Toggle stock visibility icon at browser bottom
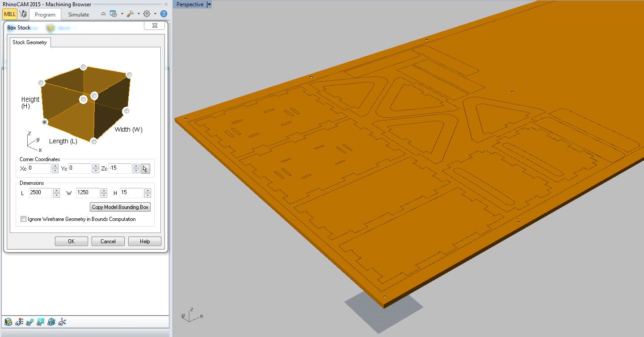Screen dimensions: 644x337 point(8,321)
